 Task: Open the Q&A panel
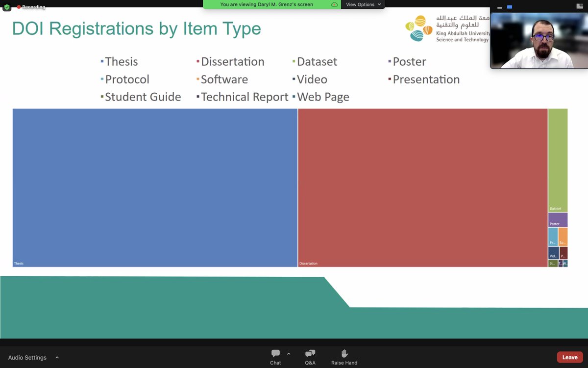[x=310, y=357]
